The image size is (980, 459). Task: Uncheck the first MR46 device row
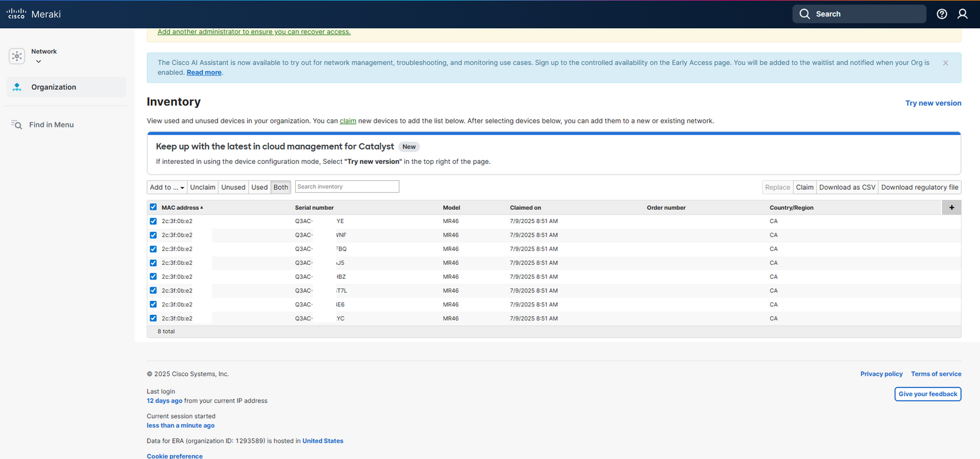pos(153,221)
